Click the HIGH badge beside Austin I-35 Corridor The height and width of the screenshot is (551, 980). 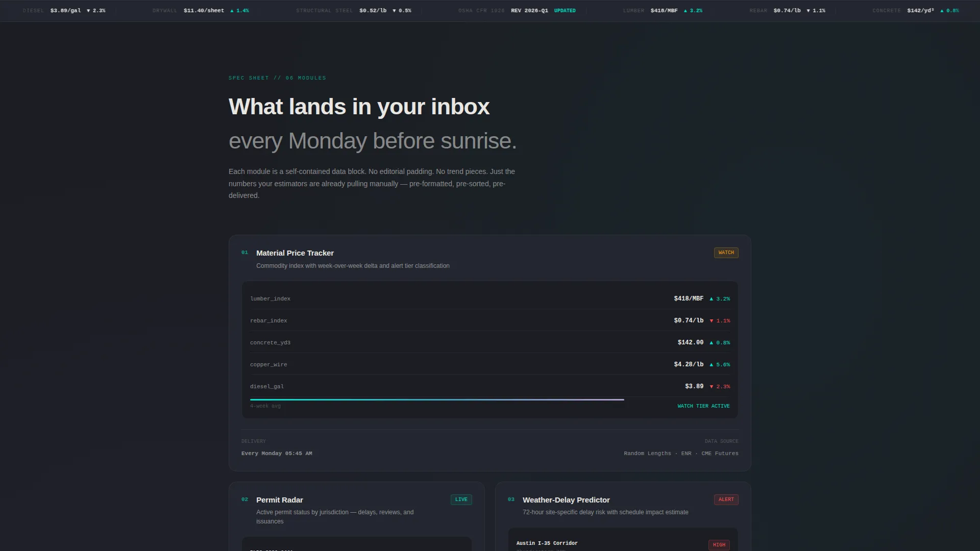(719, 545)
